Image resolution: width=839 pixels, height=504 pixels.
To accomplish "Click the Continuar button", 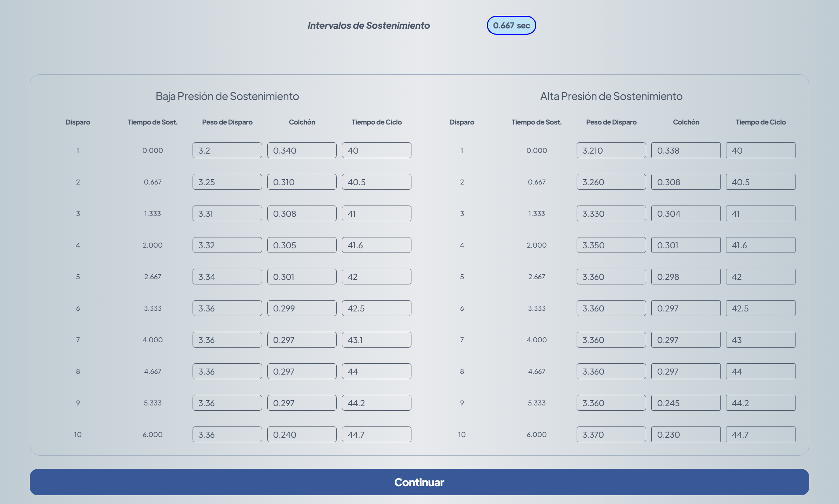I will (x=419, y=482).
